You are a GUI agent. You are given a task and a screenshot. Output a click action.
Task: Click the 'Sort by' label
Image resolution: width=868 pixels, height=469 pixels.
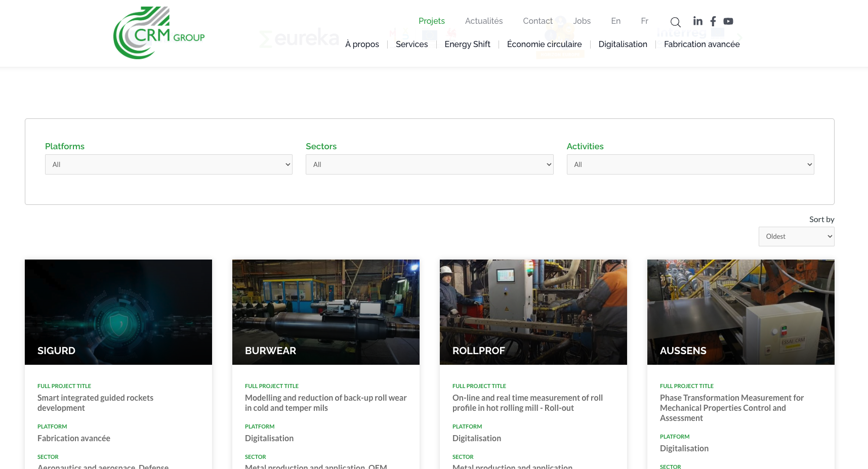[x=821, y=219]
